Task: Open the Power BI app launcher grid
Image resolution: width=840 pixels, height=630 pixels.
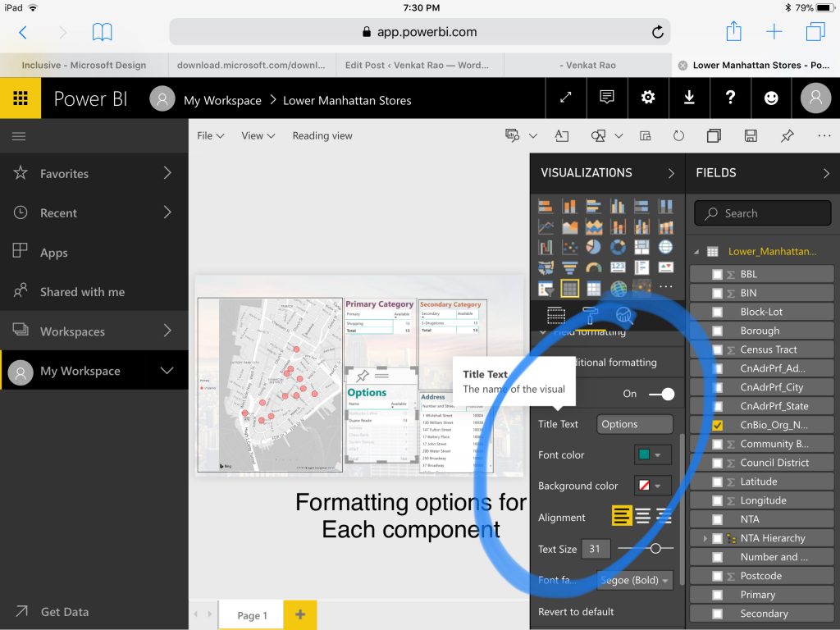Action: [x=21, y=98]
